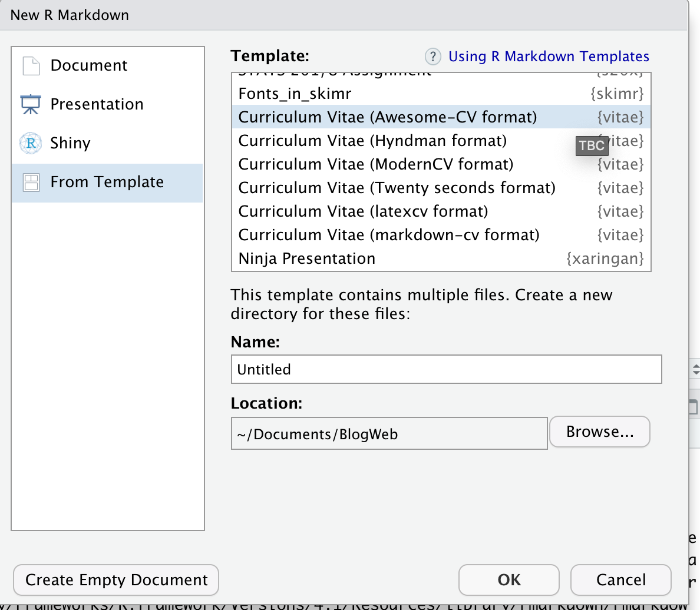Open the Browse... folder chooser
Image resolution: width=700 pixels, height=610 pixels.
tap(600, 432)
